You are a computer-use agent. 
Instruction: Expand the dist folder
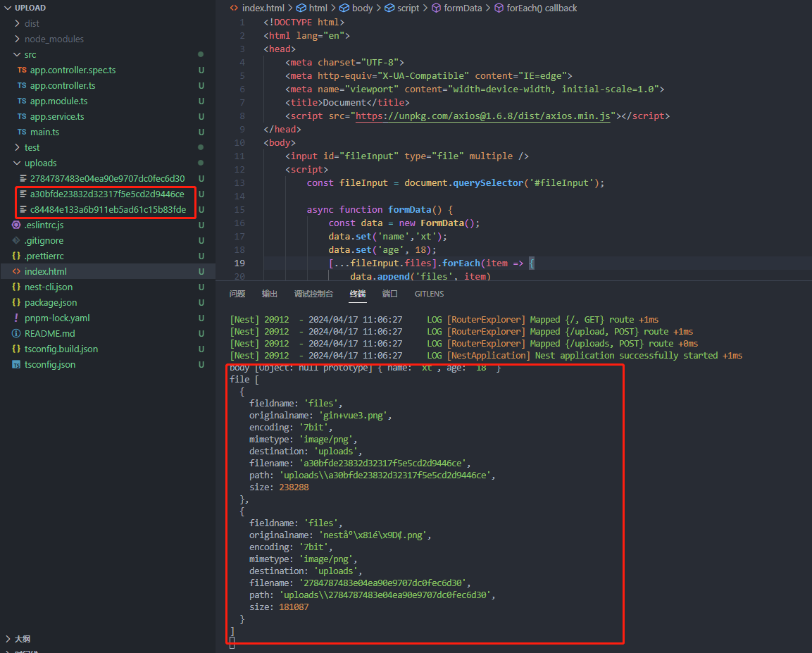coord(17,23)
